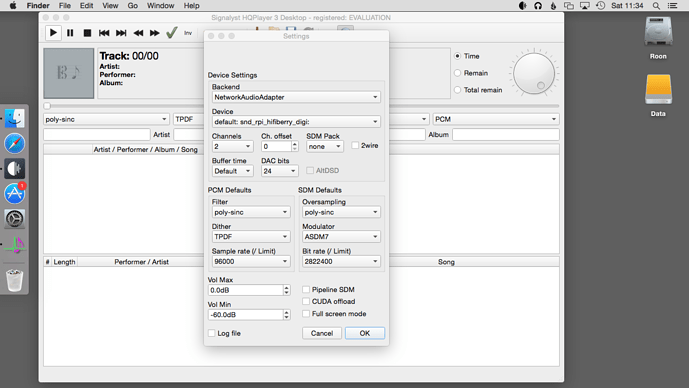Screen dimensions: 689x388
Task: Open the Buffer time dropdown
Action: pyautogui.click(x=232, y=171)
